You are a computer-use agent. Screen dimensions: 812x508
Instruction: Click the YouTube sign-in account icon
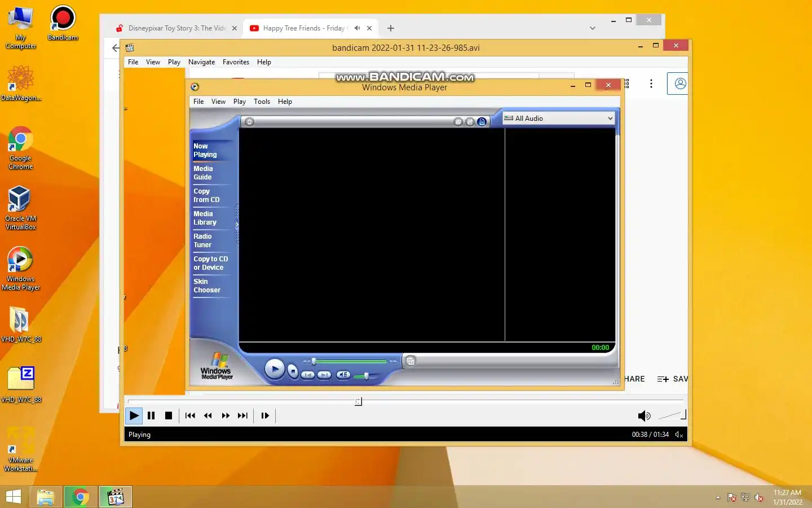pos(679,84)
